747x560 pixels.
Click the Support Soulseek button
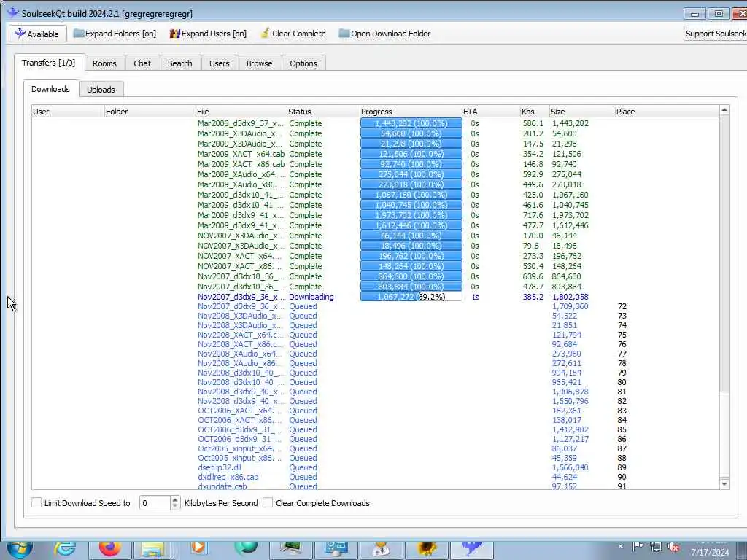pyautogui.click(x=715, y=34)
